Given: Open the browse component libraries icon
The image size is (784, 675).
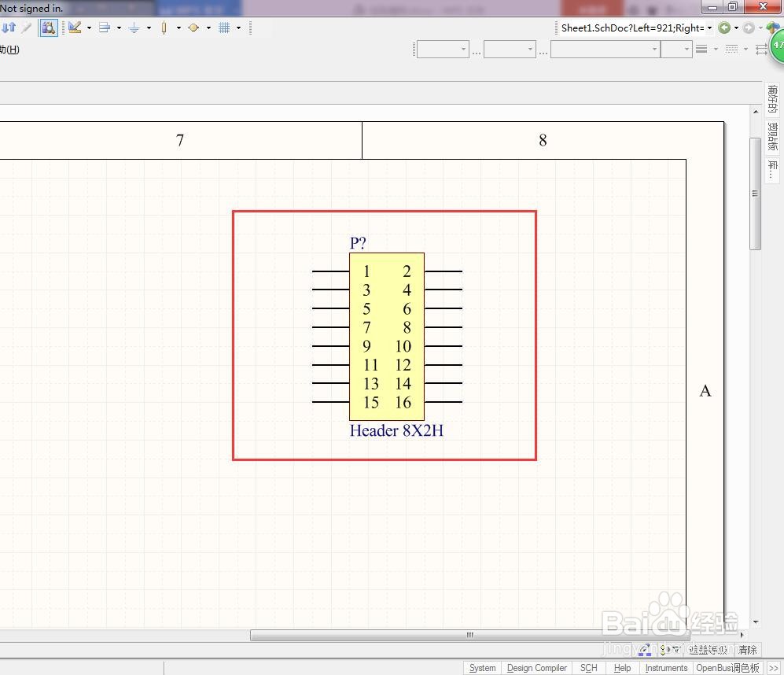Looking at the screenshot, I should tap(49, 28).
